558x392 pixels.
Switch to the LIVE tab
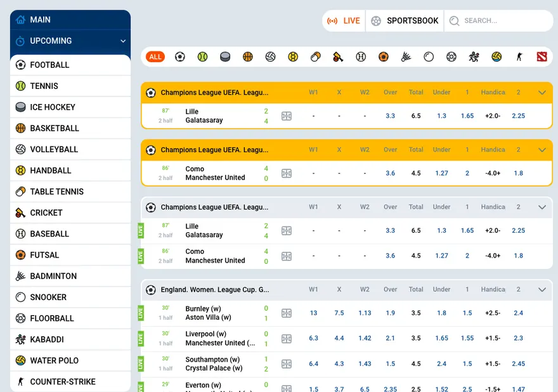pyautogui.click(x=344, y=21)
